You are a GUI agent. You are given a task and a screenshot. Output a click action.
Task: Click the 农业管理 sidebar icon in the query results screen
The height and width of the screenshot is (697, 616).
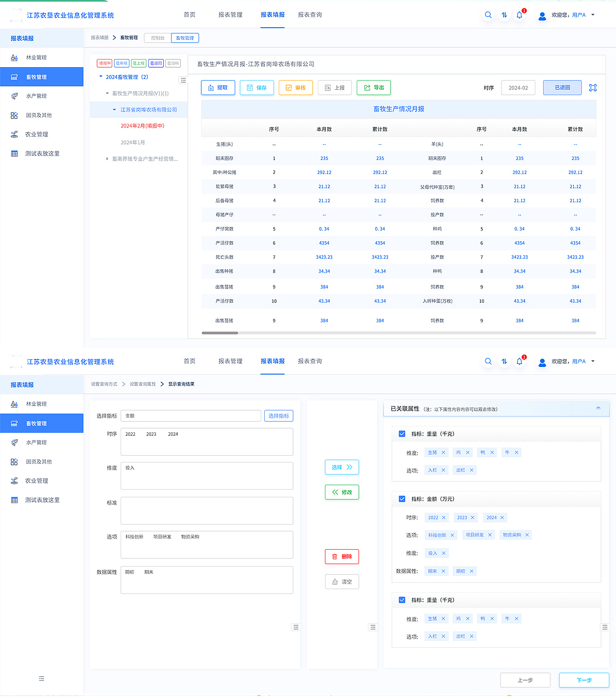[14, 481]
